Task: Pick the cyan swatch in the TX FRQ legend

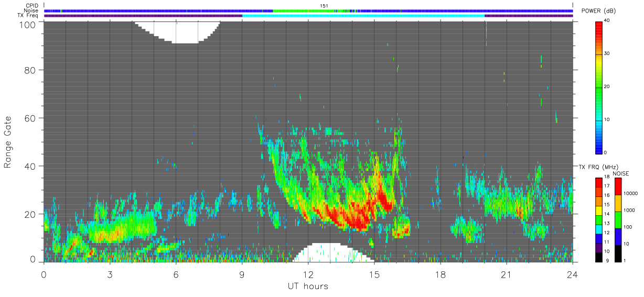Action: [x=599, y=229]
